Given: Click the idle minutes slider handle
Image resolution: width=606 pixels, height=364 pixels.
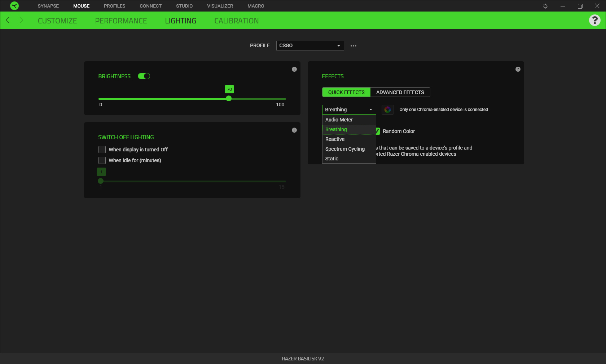Looking at the screenshot, I should click(x=101, y=181).
